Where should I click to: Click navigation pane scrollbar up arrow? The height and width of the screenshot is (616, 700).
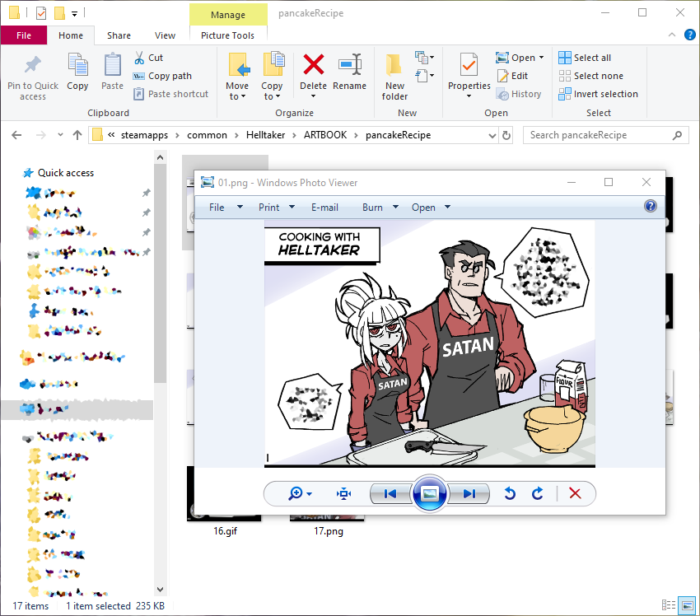(x=161, y=157)
